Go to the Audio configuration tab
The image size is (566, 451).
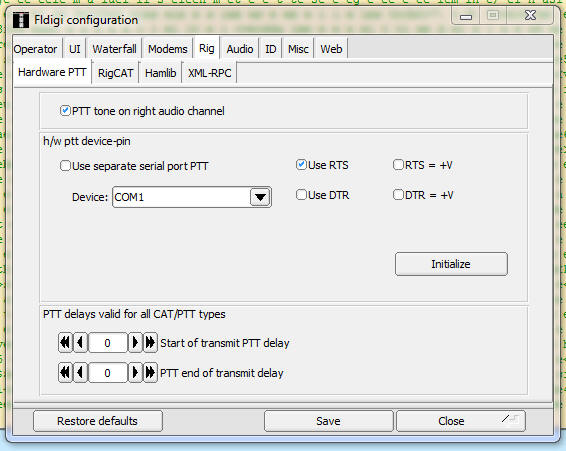point(240,49)
